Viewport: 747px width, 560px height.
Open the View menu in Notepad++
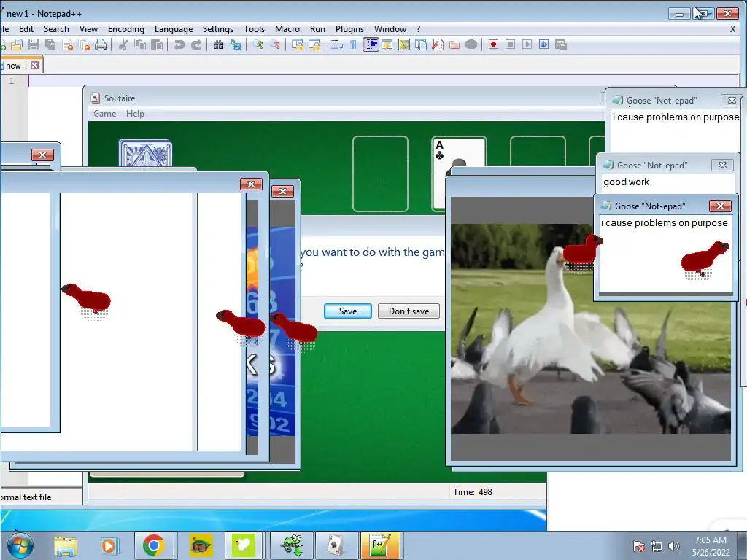pyautogui.click(x=88, y=29)
